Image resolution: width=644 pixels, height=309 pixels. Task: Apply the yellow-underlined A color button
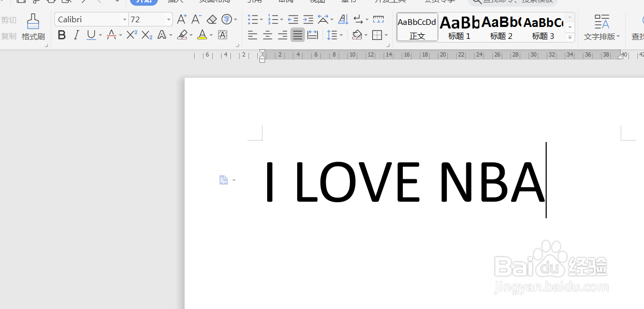click(x=202, y=35)
